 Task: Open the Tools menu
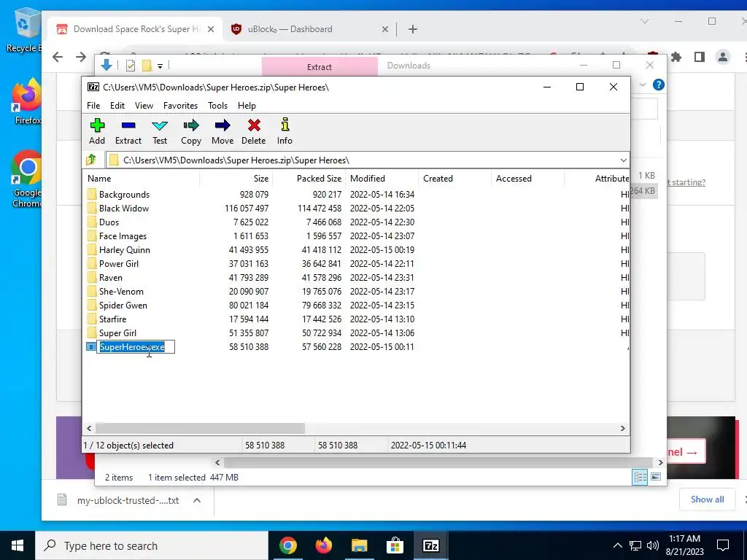217,106
